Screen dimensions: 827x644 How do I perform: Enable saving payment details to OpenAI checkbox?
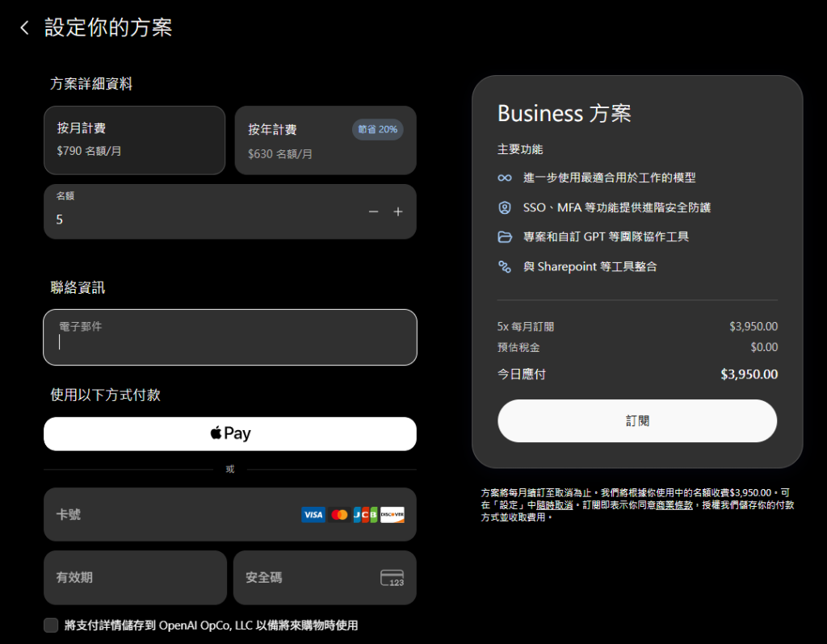coord(51,625)
